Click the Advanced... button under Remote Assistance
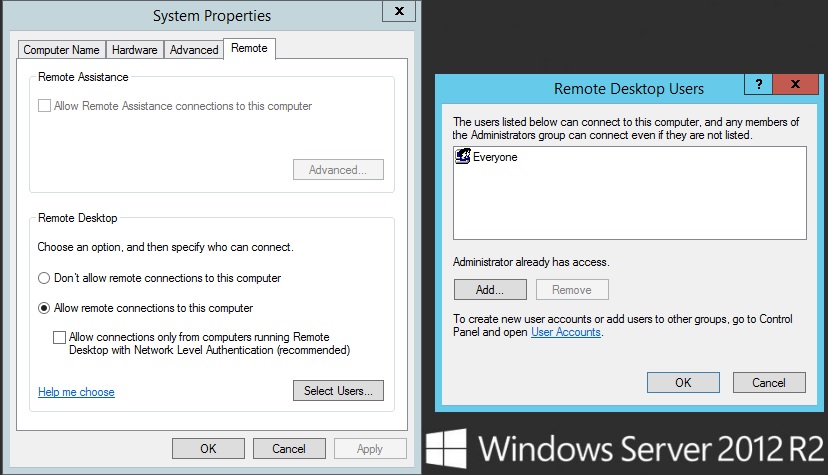 (338, 169)
